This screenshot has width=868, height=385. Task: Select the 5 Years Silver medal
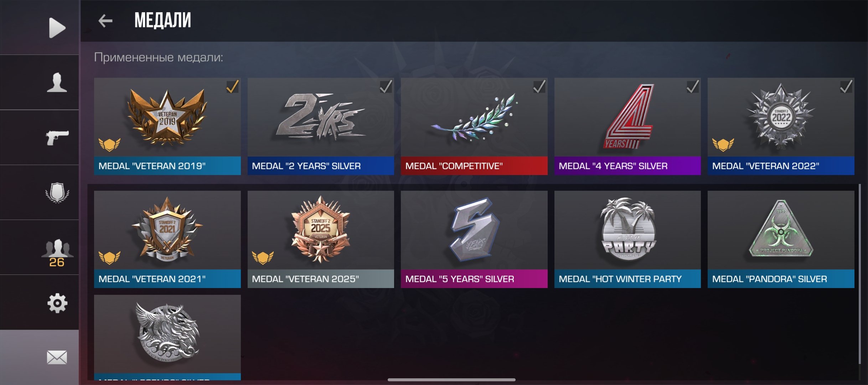(x=474, y=239)
